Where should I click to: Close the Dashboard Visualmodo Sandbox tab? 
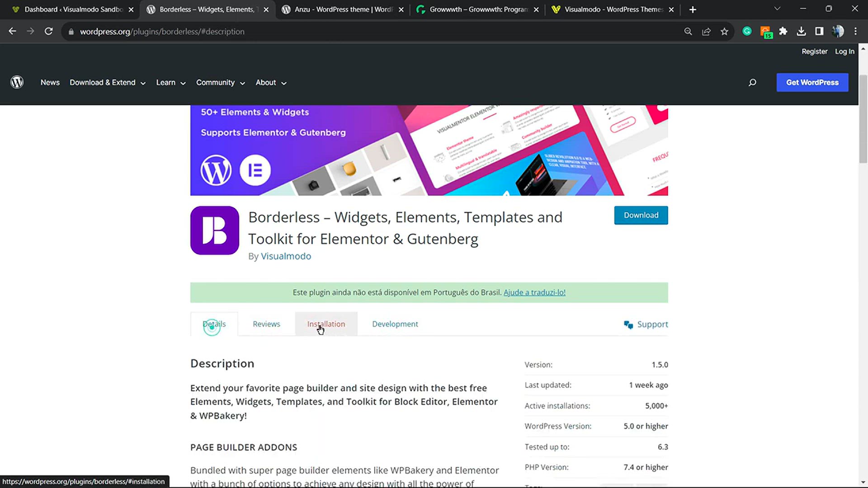coord(131,9)
